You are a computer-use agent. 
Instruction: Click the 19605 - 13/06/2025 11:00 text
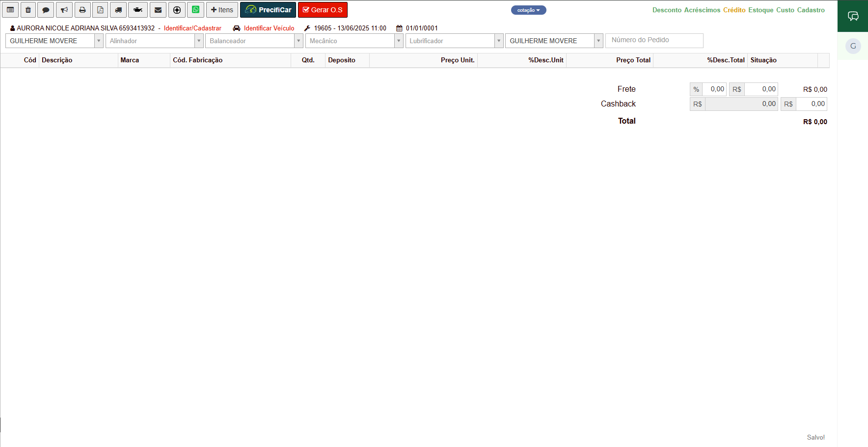350,28
